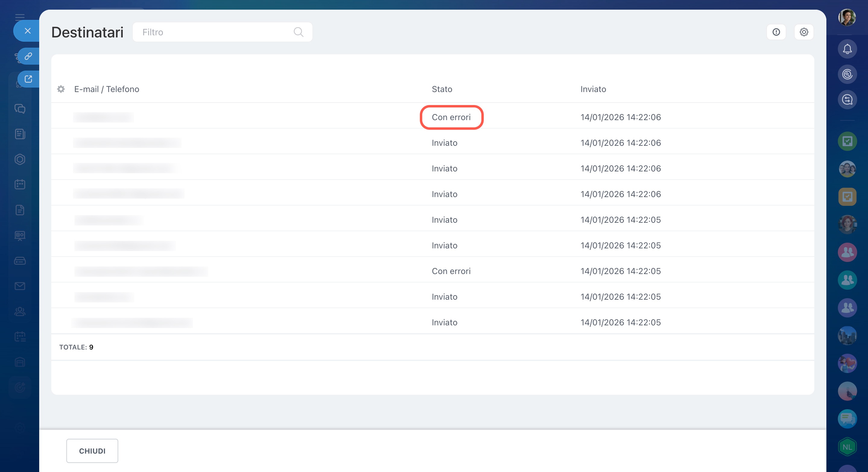Open the notifications bell

click(x=847, y=49)
